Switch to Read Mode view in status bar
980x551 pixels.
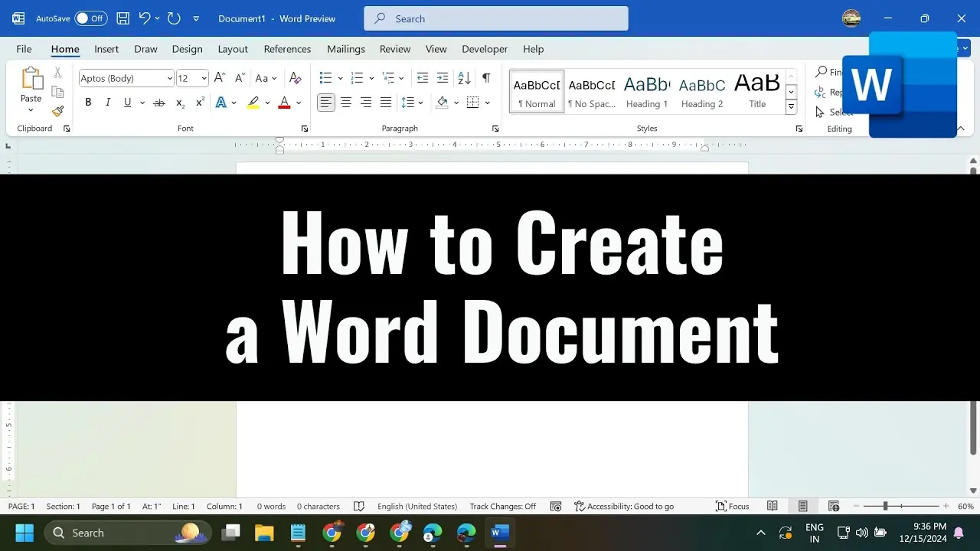(x=773, y=507)
